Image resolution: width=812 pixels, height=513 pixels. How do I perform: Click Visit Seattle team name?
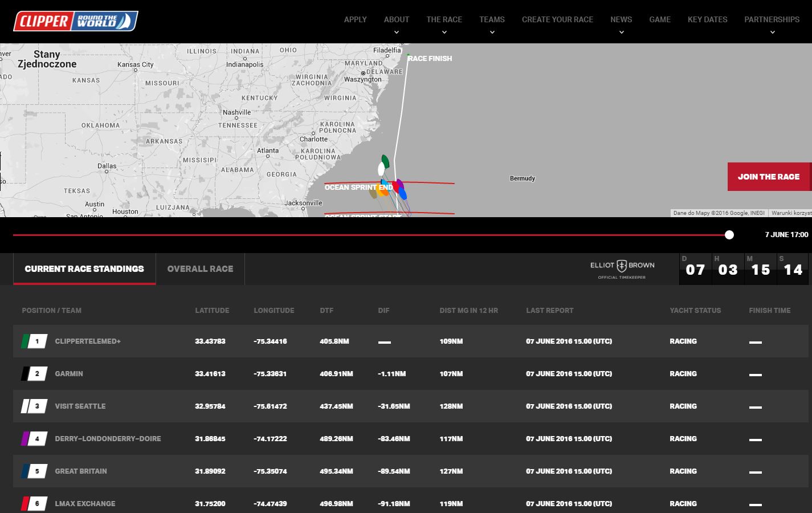click(x=80, y=406)
